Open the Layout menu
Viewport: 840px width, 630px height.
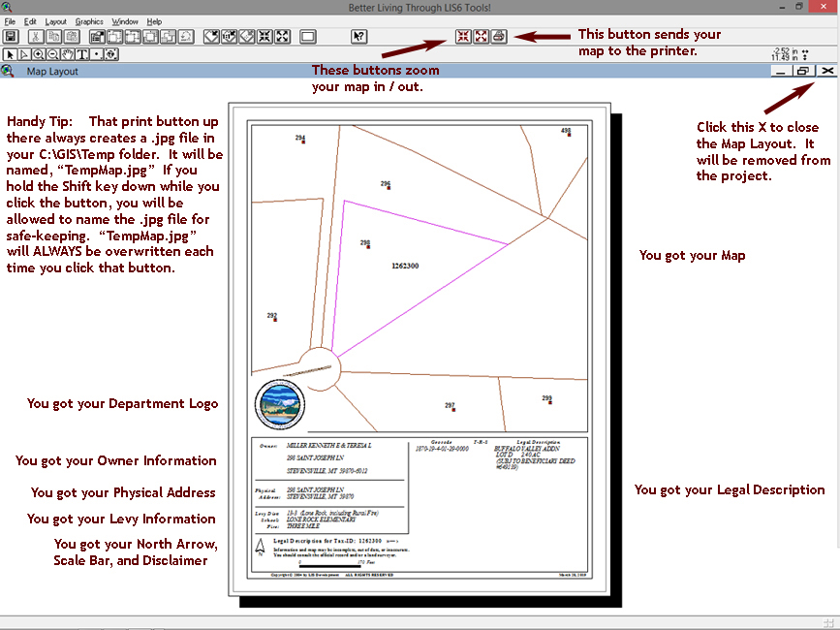[x=56, y=21]
